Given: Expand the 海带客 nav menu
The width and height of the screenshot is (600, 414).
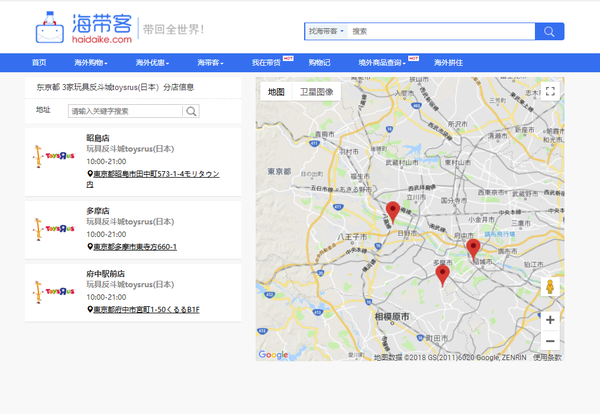Looking at the screenshot, I should click(210, 63).
